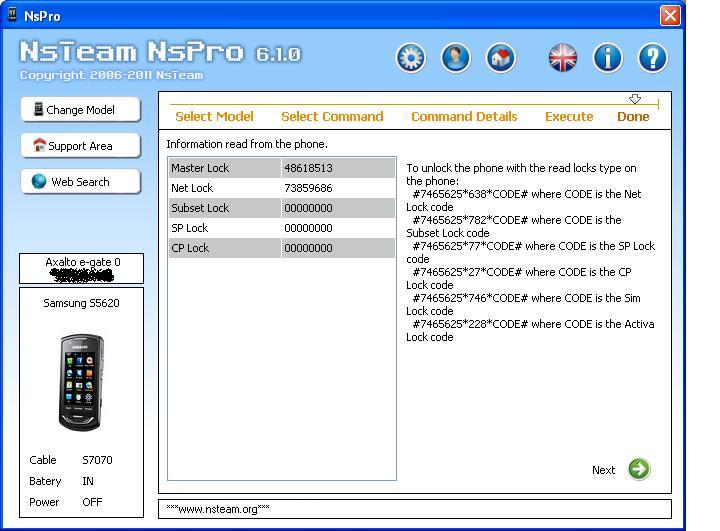Click 'Information read from the phone.' heading
The image size is (720, 531).
pyautogui.click(x=247, y=144)
